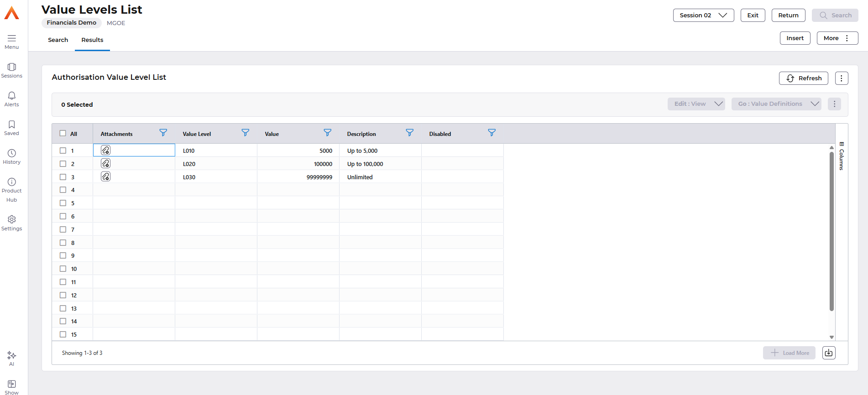868x395 pixels.
Task: Open the AI sparkle icon
Action: click(11, 355)
